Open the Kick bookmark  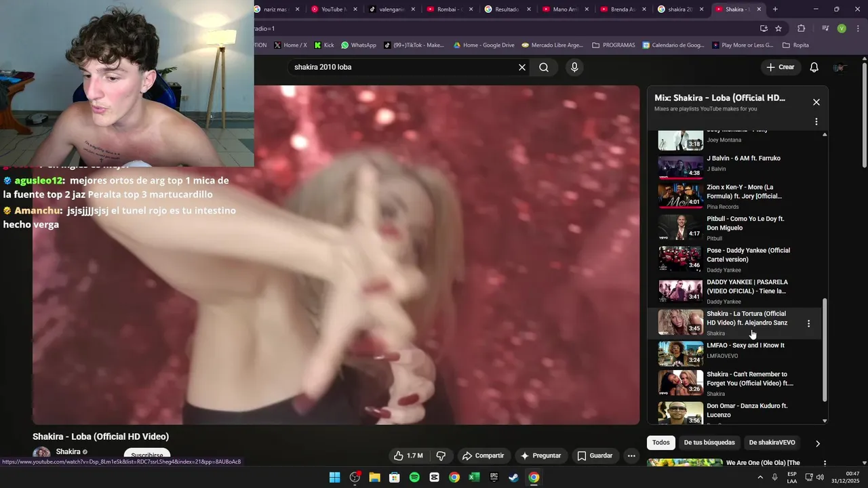(x=324, y=45)
